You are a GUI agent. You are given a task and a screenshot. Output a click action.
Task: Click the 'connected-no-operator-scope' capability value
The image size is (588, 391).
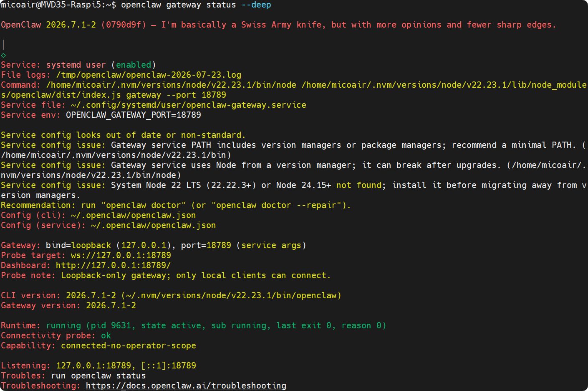(129, 345)
